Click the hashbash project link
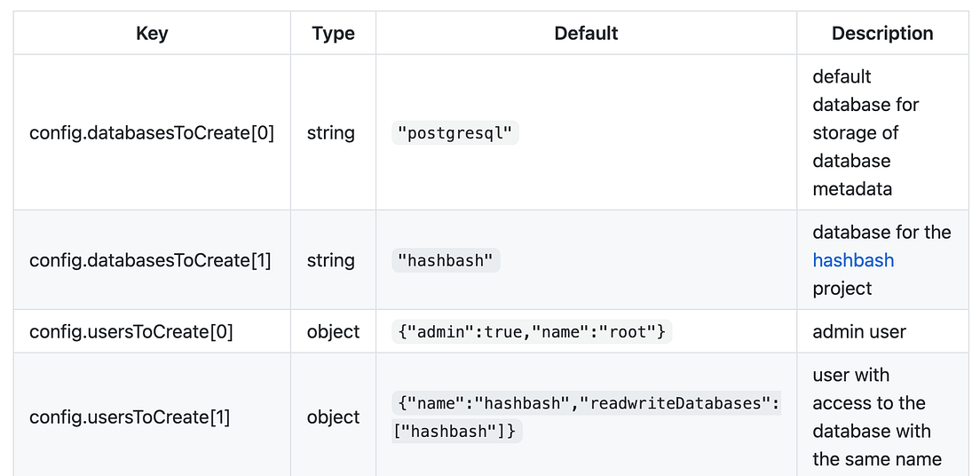The image size is (980, 476). [x=853, y=260]
